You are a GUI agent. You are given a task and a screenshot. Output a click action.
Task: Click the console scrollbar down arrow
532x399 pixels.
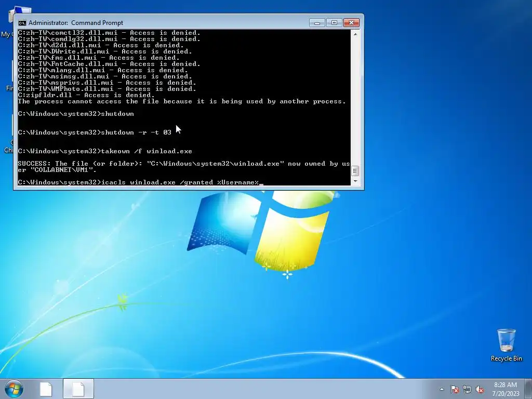pyautogui.click(x=355, y=181)
